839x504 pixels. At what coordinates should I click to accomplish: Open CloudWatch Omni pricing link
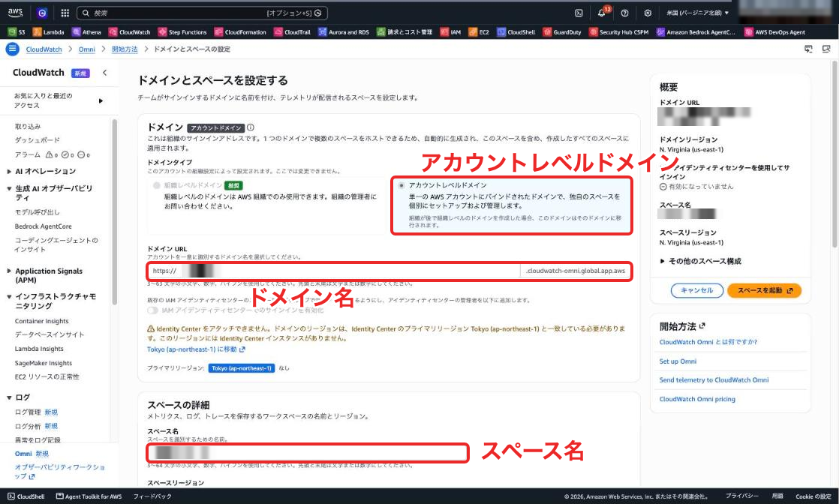click(x=697, y=399)
